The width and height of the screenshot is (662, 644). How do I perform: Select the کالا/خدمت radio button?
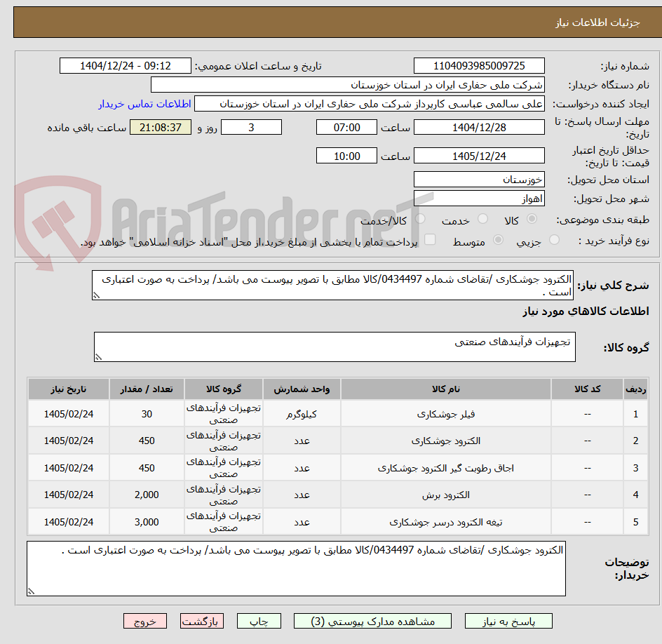[x=420, y=219]
